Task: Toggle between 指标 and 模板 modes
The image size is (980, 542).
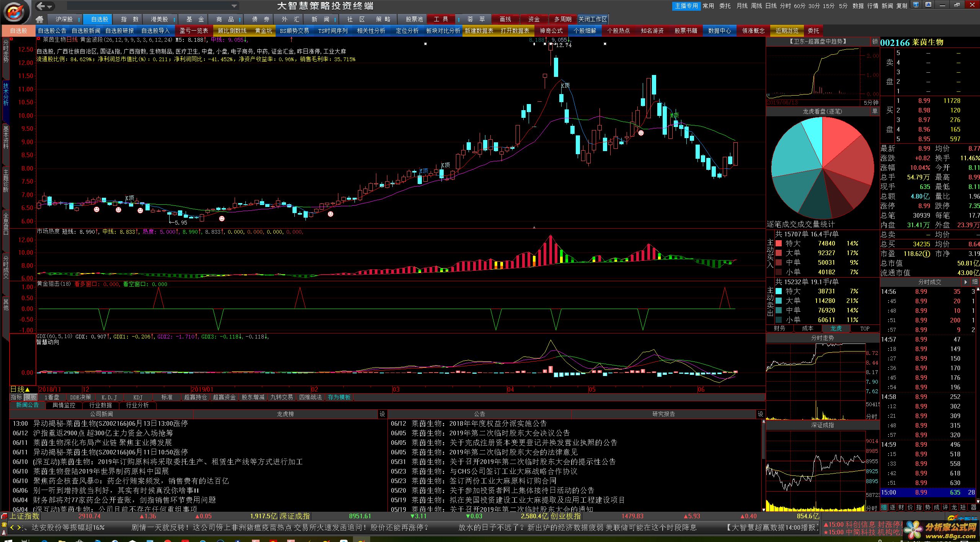Action: tap(24, 397)
